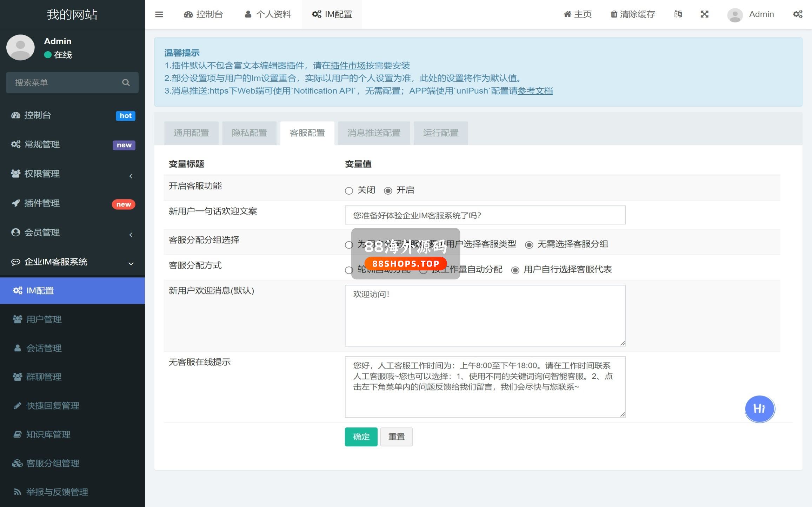The height and width of the screenshot is (507, 812).
Task: Open settings gears icon at top right
Action: 797,14
